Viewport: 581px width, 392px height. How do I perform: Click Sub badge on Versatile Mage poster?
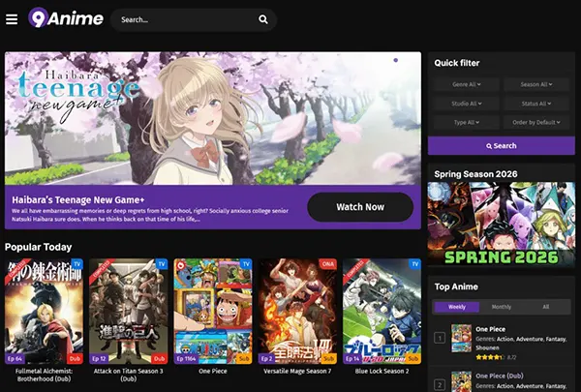[x=328, y=359]
